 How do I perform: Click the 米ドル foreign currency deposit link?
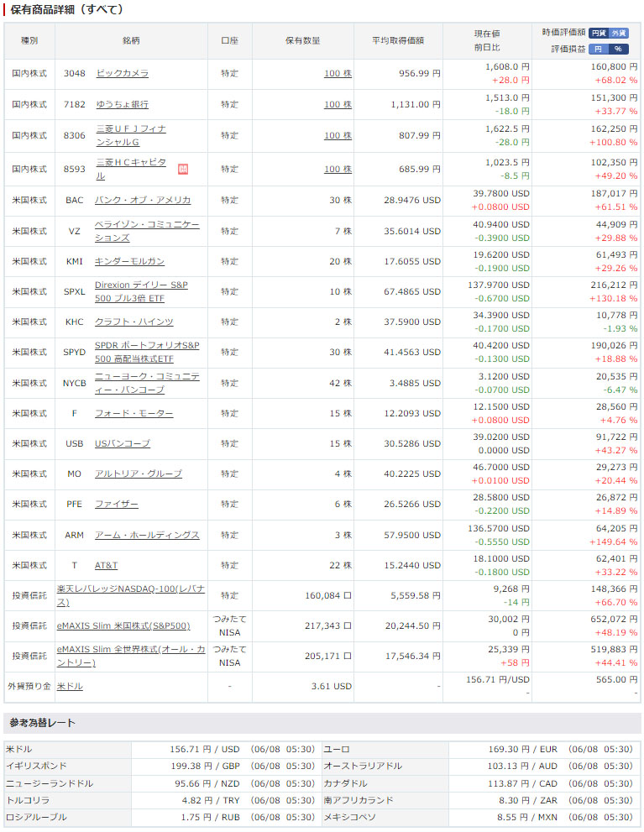click(70, 686)
